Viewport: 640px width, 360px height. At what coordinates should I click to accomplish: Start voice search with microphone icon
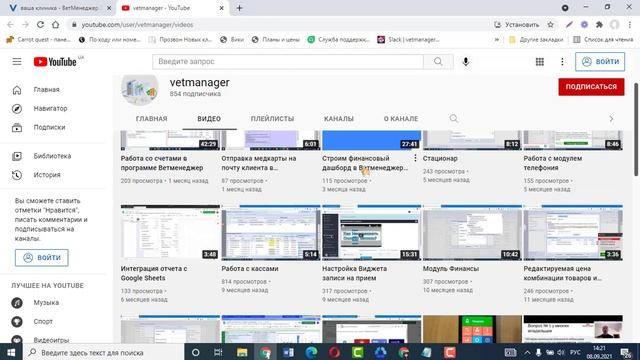466,62
